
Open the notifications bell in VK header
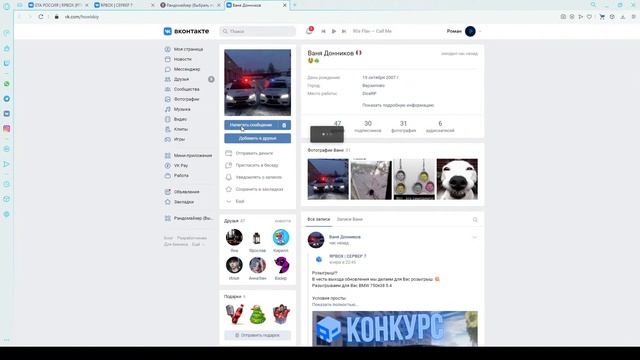point(309,31)
